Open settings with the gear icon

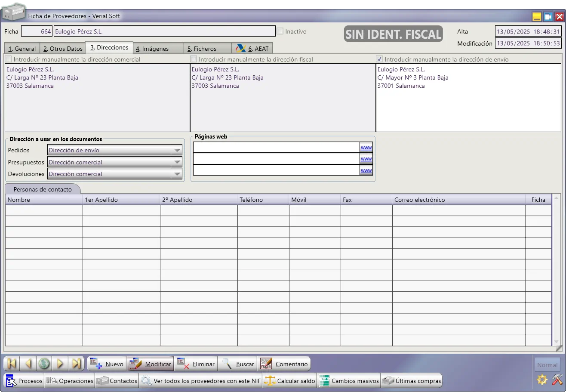pyautogui.click(x=542, y=380)
